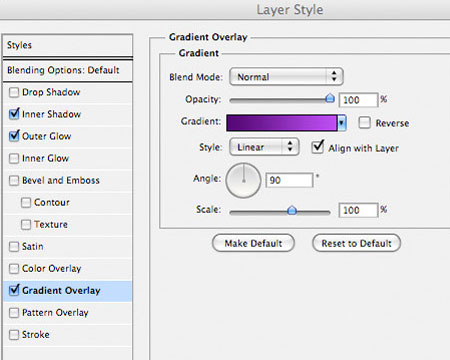The height and width of the screenshot is (360, 450).
Task: Click the Scale slider handle
Action: (292, 210)
